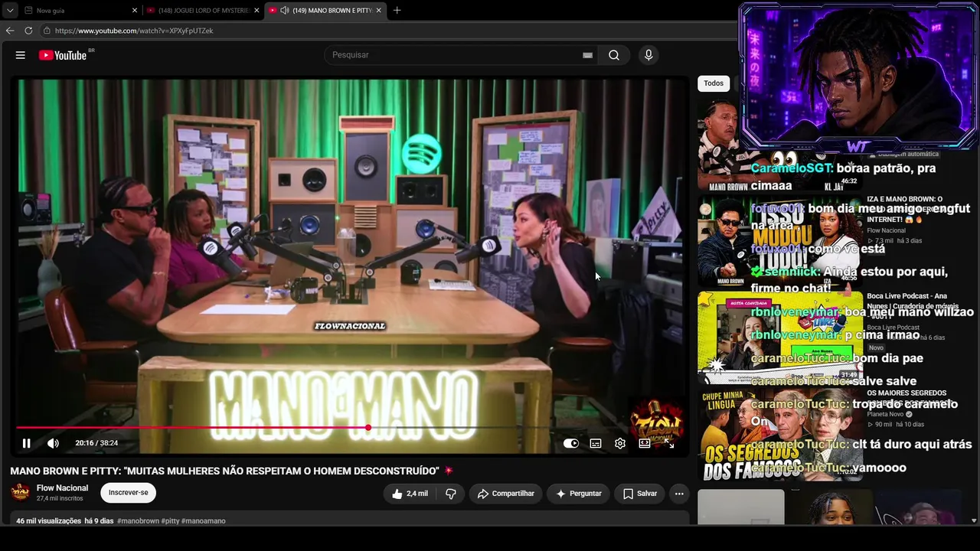Click the Inscrever-se subscribe button
The width and height of the screenshot is (980, 551).
[128, 493]
